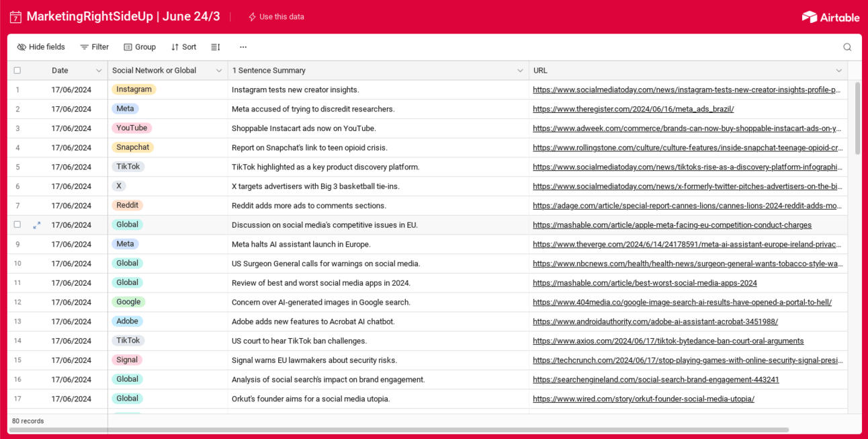Open the URL column dropdown arrow
This screenshot has width=868, height=439.
[838, 71]
